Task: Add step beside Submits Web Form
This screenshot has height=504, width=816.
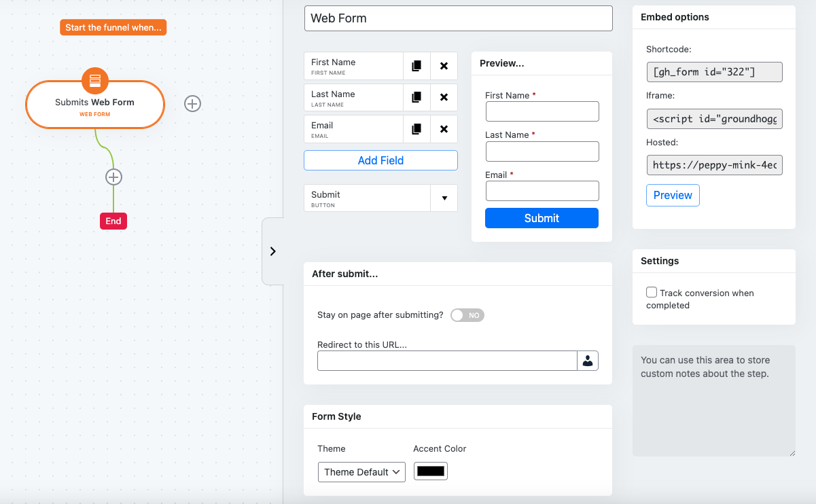Action: [x=193, y=103]
